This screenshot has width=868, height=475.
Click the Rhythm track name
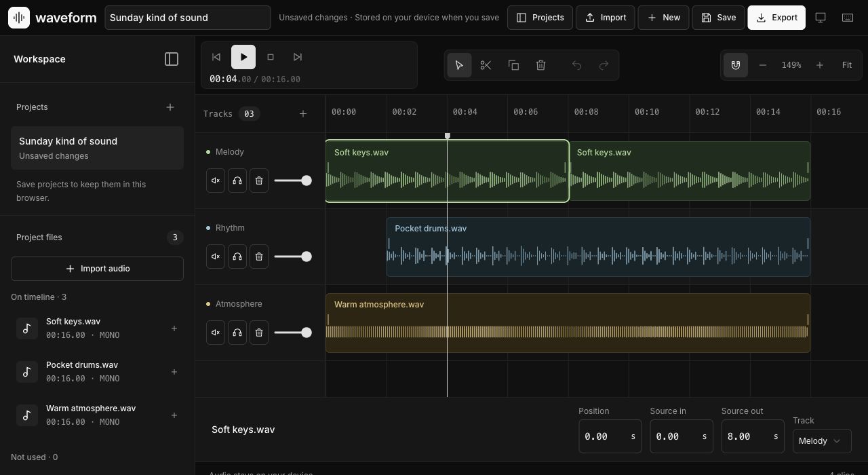[230, 228]
